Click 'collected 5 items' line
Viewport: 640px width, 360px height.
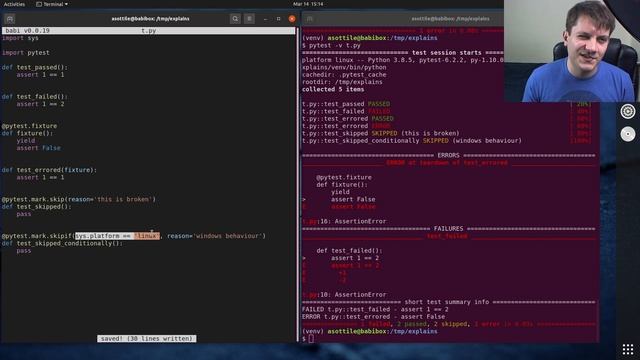tap(333, 89)
